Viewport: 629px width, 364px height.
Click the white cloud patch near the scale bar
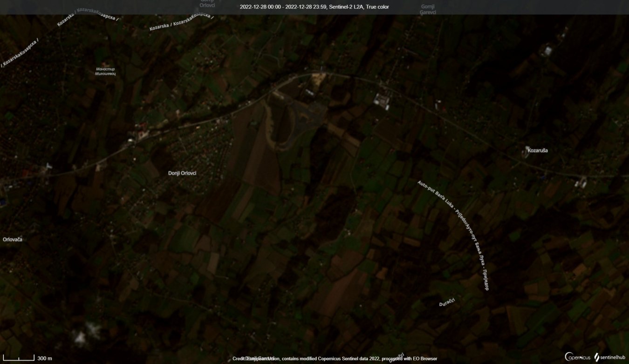pyautogui.click(x=87, y=333)
